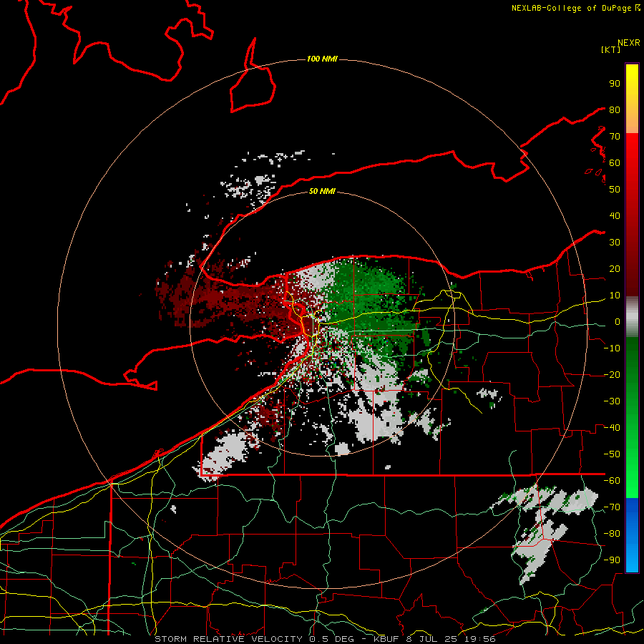Select the 10 kt value on the velocity scale
This screenshot has width=644, height=644.
click(615, 296)
